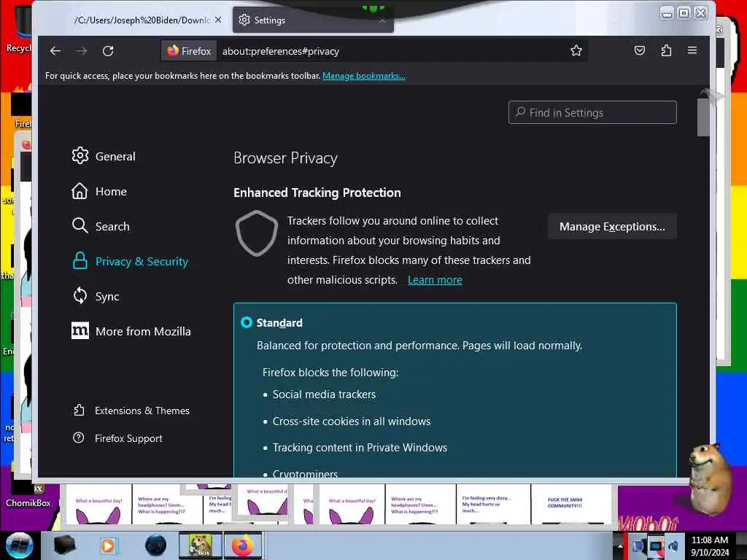
Task: Click the Home house icon in sidebar
Action: point(80,191)
